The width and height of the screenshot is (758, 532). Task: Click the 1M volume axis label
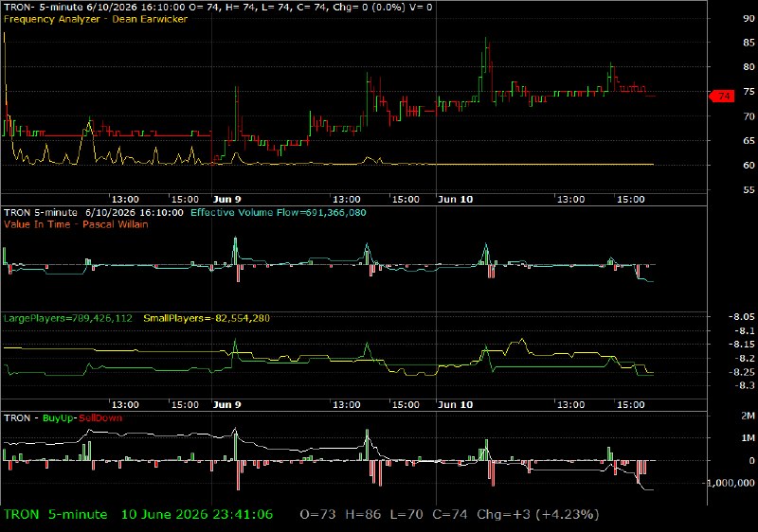(x=748, y=438)
